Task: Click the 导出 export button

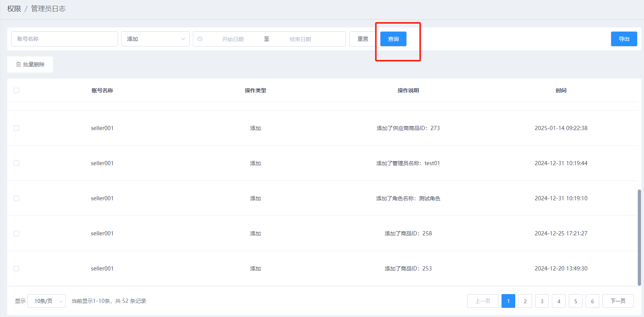Action: (624, 39)
